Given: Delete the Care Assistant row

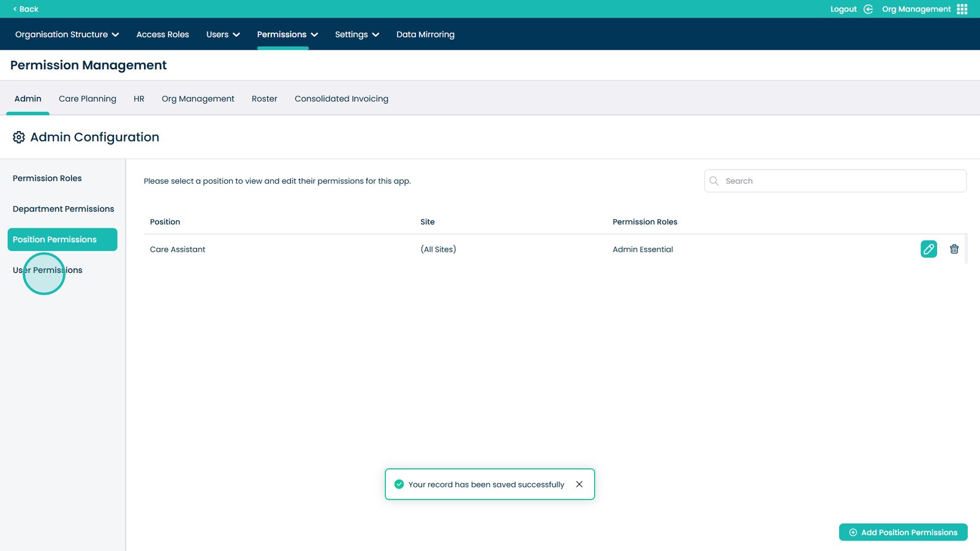Looking at the screenshot, I should [954, 249].
